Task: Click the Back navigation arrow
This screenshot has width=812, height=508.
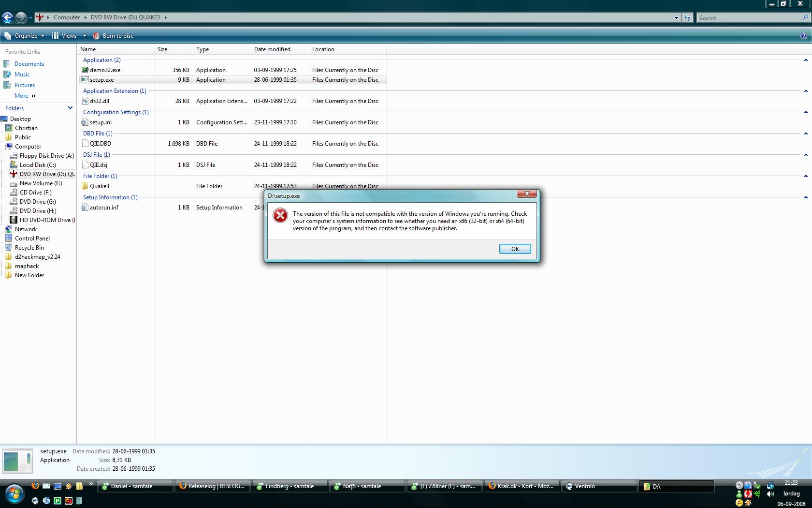Action: 7,18
